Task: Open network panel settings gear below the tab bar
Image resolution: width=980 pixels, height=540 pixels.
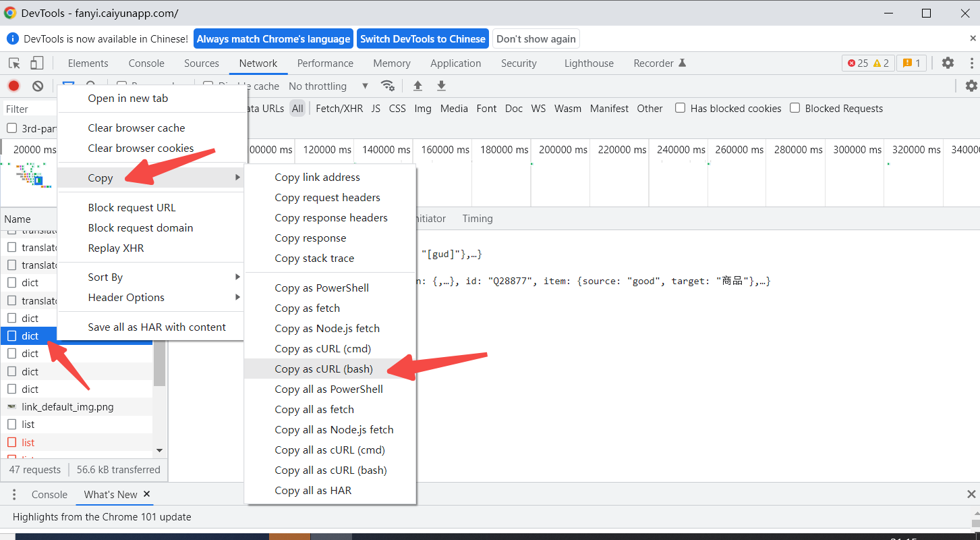Action: (971, 86)
